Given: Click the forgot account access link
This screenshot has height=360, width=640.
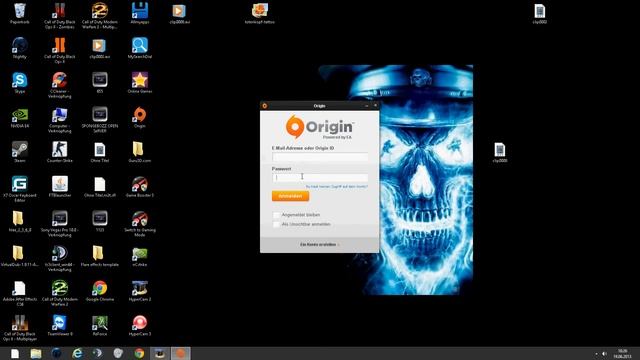Looking at the screenshot, I should (x=337, y=187).
